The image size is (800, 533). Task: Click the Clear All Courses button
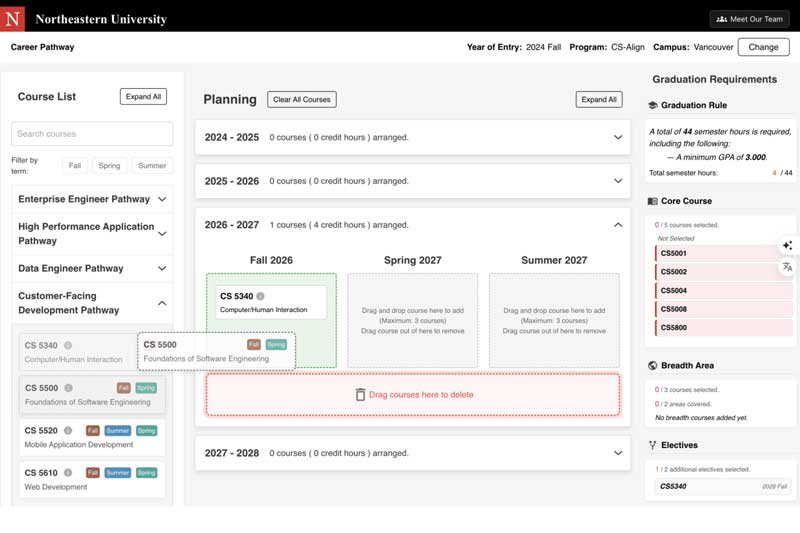coord(302,100)
